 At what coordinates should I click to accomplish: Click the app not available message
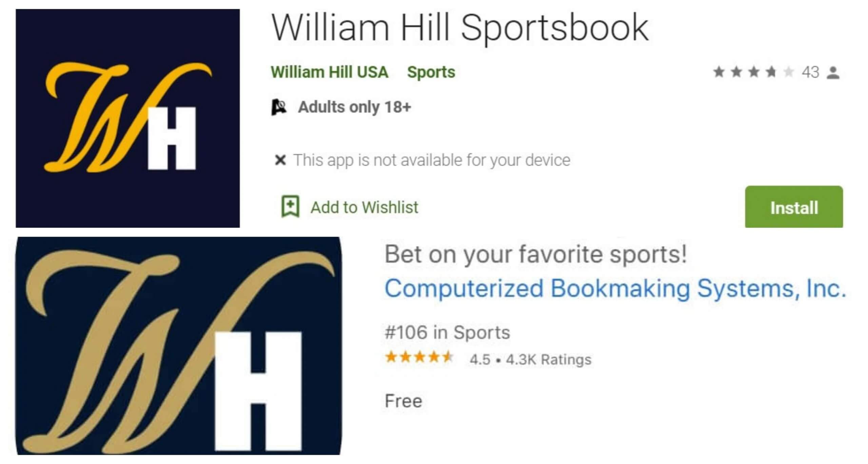click(x=432, y=160)
